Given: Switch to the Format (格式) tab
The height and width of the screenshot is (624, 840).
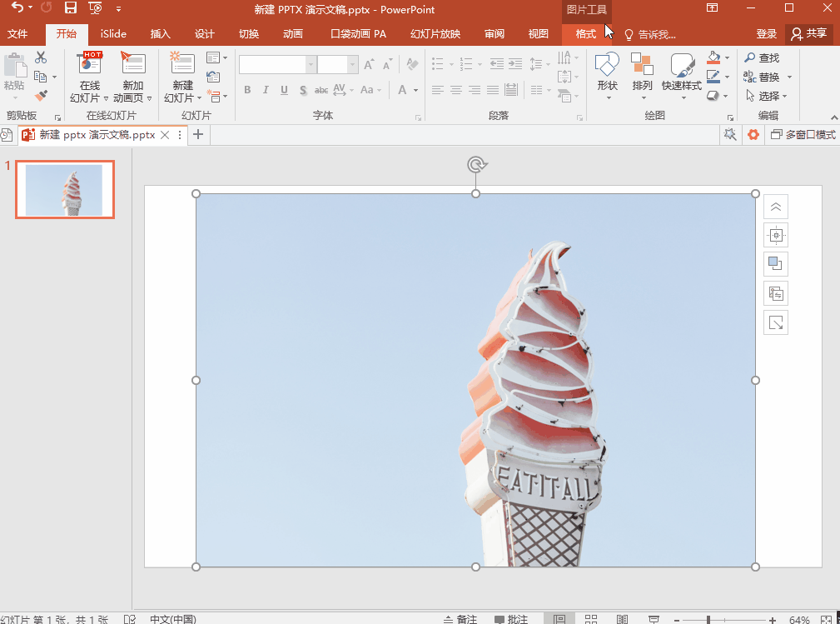Looking at the screenshot, I should pos(586,34).
